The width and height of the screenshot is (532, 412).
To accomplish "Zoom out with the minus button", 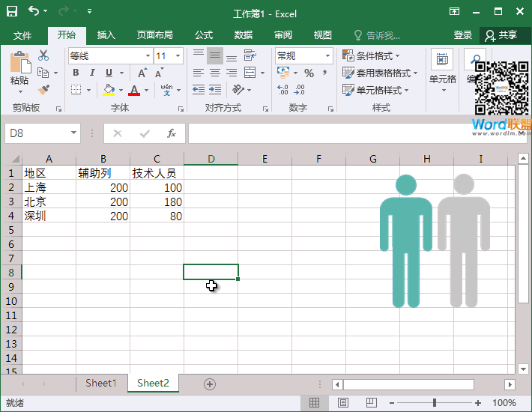I will pos(392,403).
